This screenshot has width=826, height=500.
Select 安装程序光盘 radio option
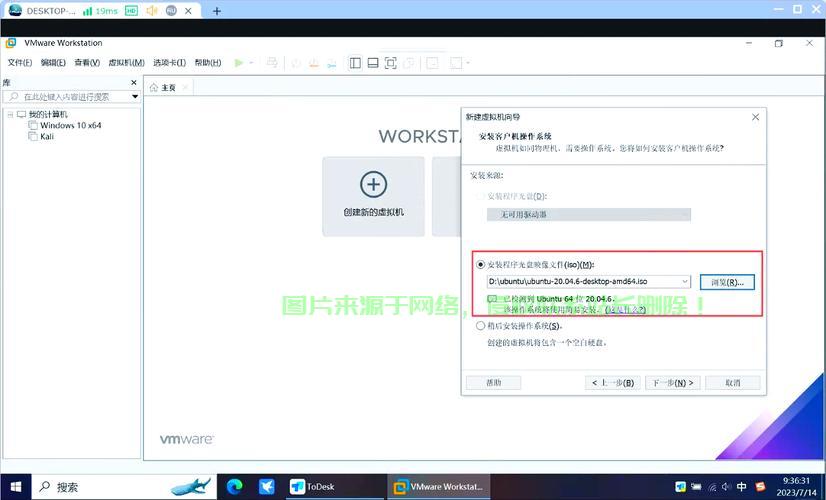click(x=480, y=196)
